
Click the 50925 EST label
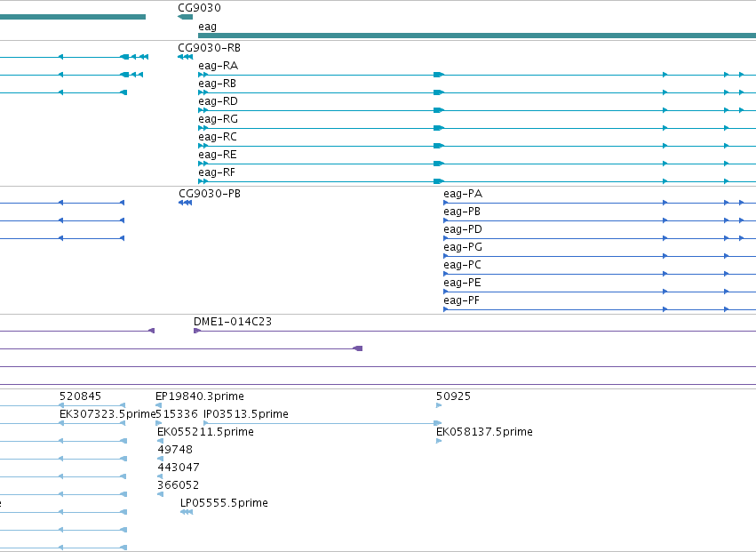[453, 396]
